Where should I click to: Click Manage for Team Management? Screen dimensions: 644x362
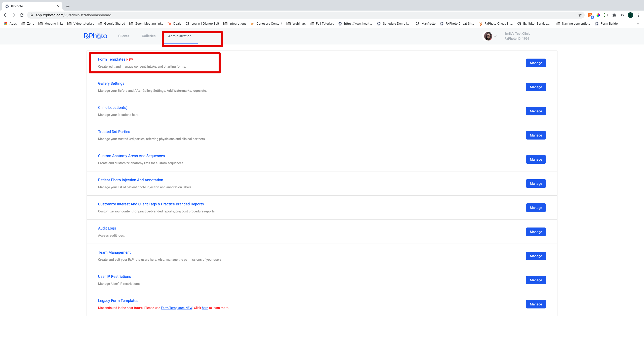[x=536, y=256]
